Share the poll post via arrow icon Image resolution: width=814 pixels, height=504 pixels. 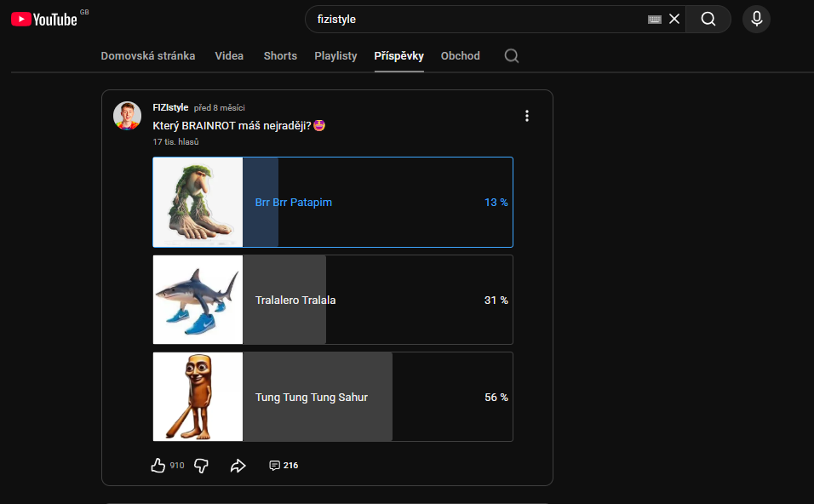[238, 465]
